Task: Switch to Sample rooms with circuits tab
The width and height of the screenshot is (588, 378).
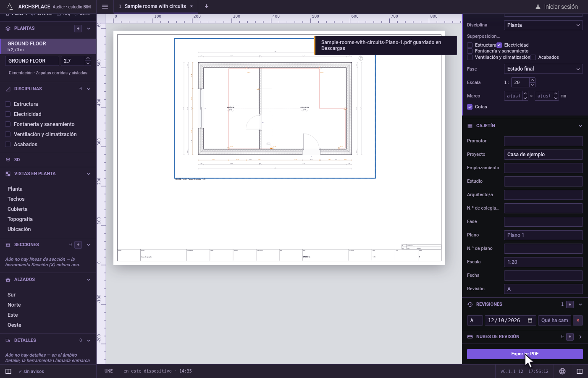Action: coord(155,6)
